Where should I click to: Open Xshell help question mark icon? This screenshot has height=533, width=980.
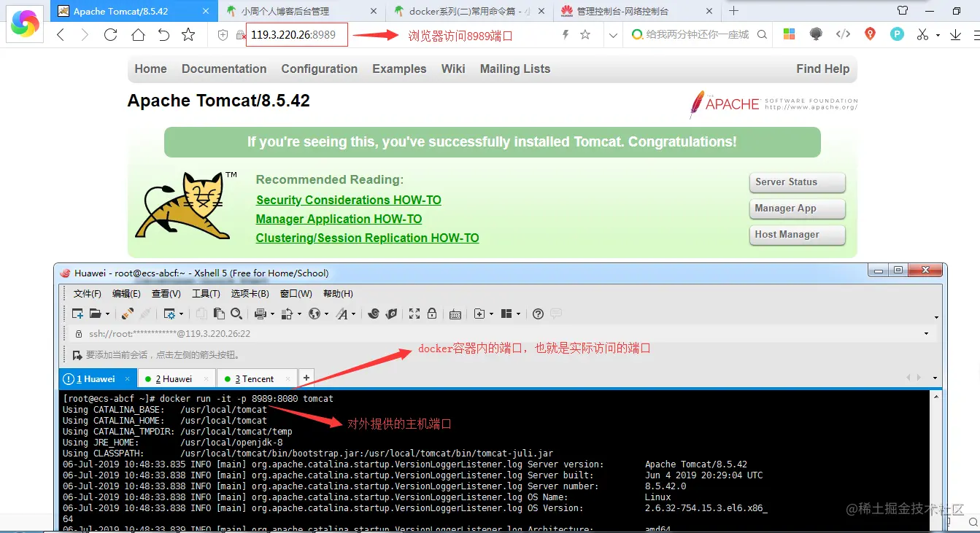click(x=538, y=314)
